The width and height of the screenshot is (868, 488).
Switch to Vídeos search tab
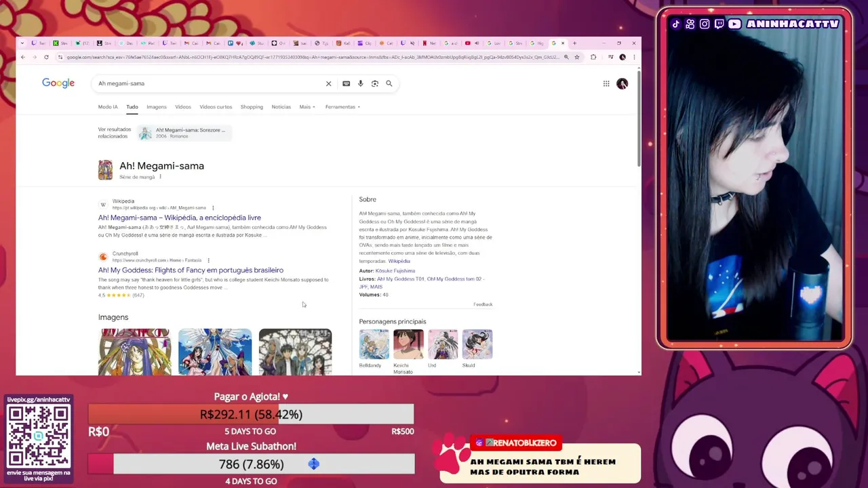coord(183,107)
